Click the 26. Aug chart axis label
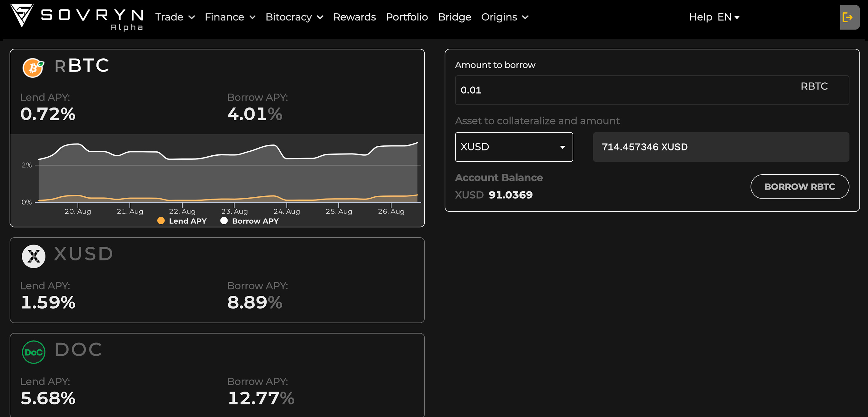 [x=391, y=211]
